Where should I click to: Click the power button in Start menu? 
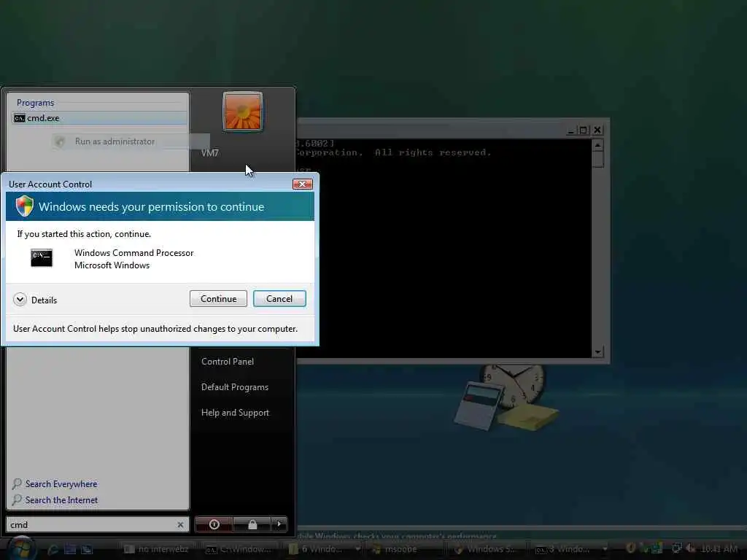click(214, 524)
